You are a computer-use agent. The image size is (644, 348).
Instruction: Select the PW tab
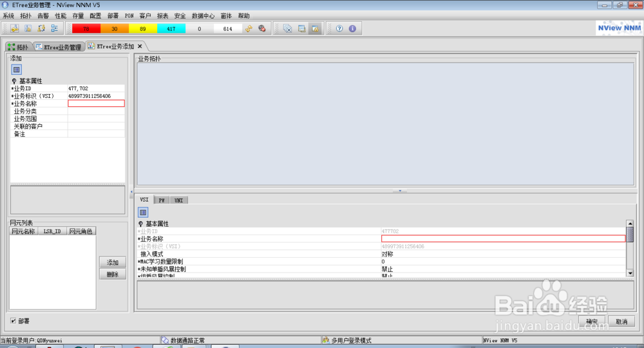pyautogui.click(x=162, y=200)
